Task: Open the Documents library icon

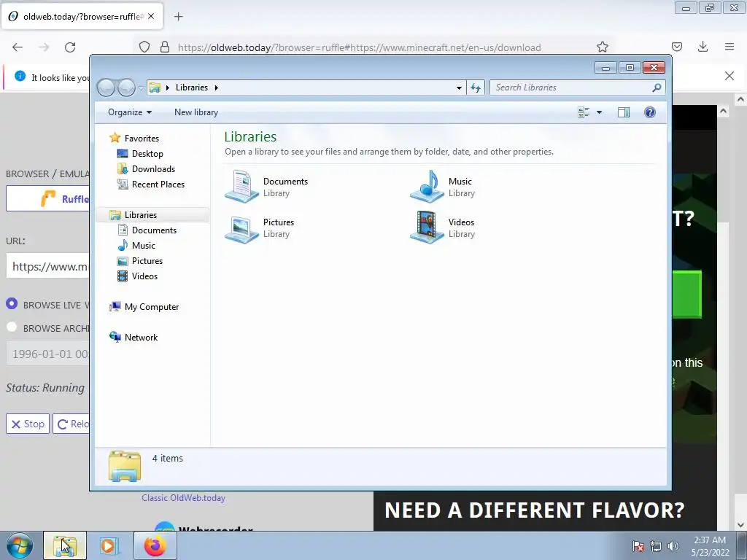Action: (241, 187)
